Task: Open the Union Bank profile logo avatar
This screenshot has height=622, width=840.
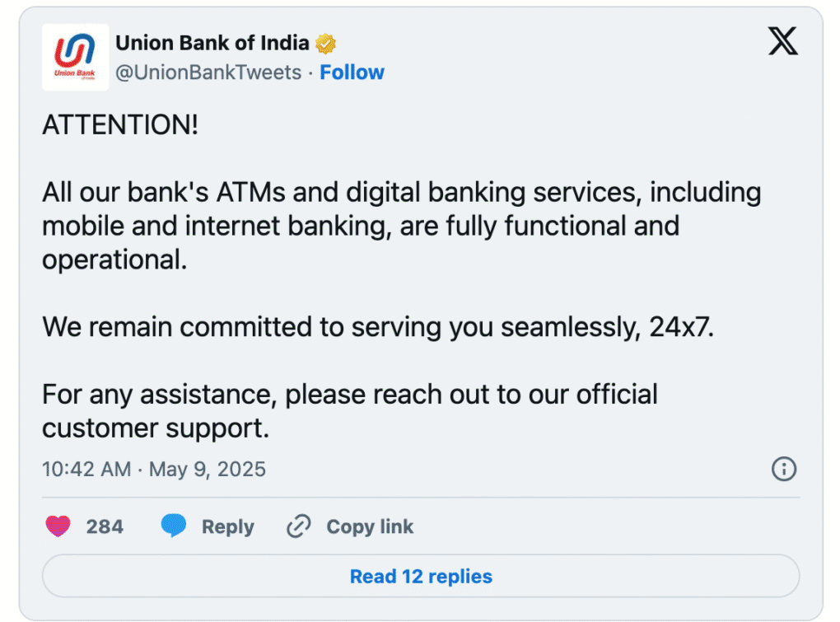Action: 75,57
